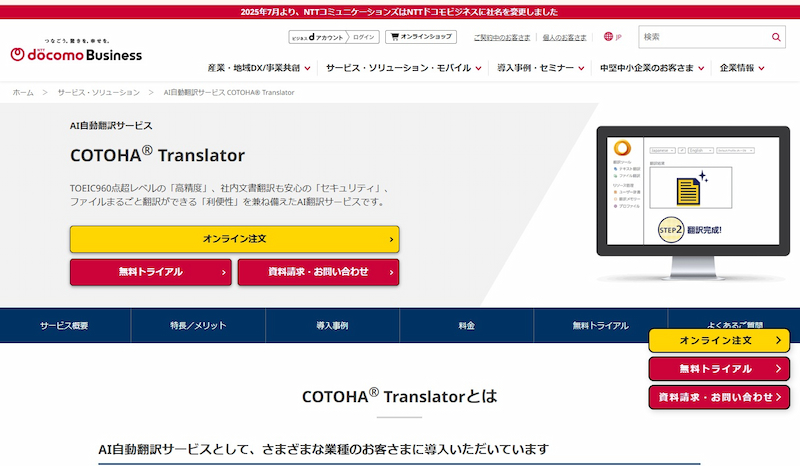Click the globe language icon
The width and height of the screenshot is (800, 466).
tap(608, 37)
